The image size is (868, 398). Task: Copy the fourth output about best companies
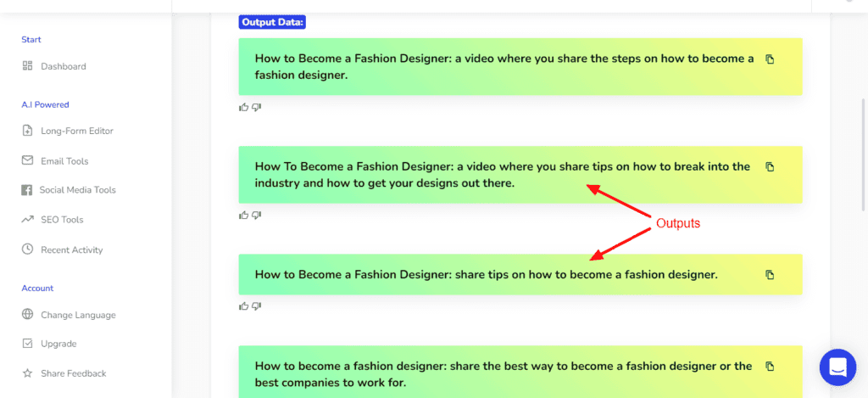[x=770, y=367]
